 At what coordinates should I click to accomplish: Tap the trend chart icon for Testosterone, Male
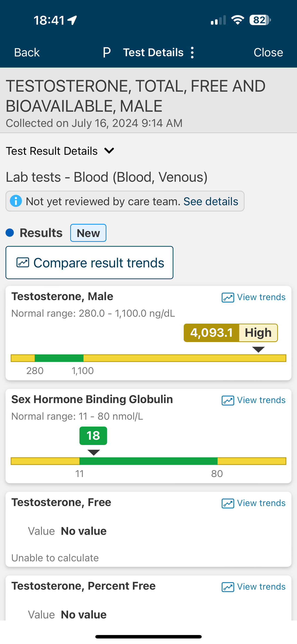[x=228, y=298]
